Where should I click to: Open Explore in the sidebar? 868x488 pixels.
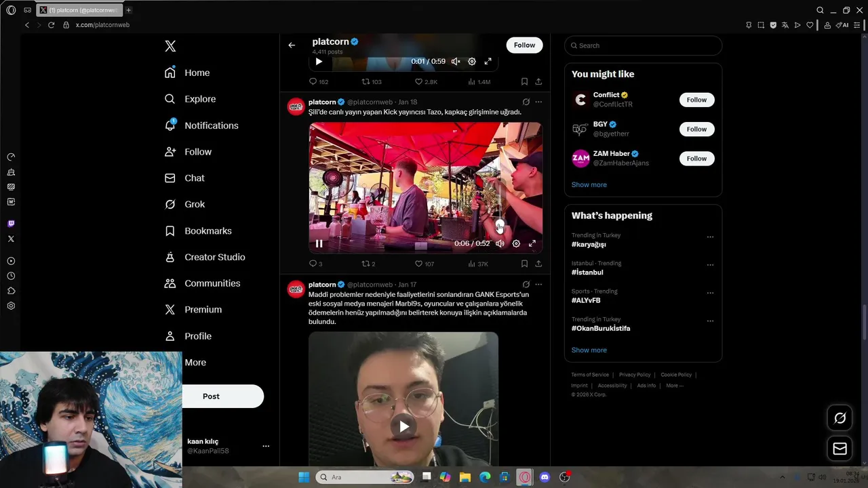pyautogui.click(x=190, y=99)
